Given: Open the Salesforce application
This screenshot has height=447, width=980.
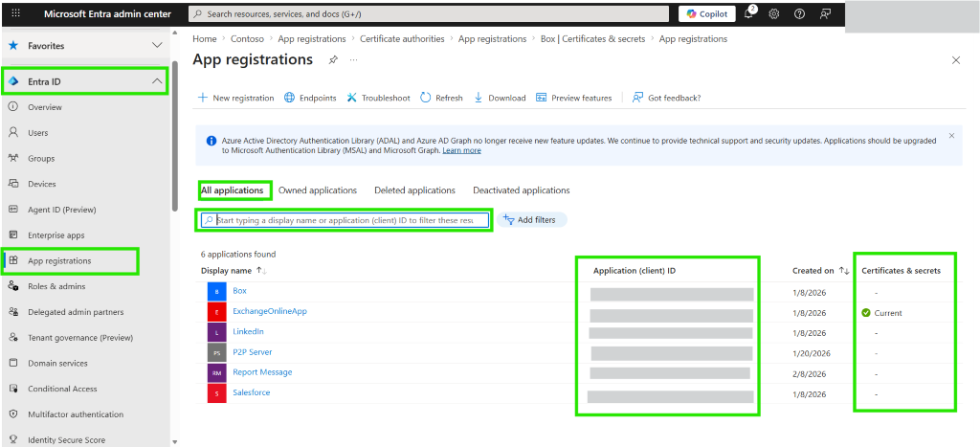Looking at the screenshot, I should [252, 392].
